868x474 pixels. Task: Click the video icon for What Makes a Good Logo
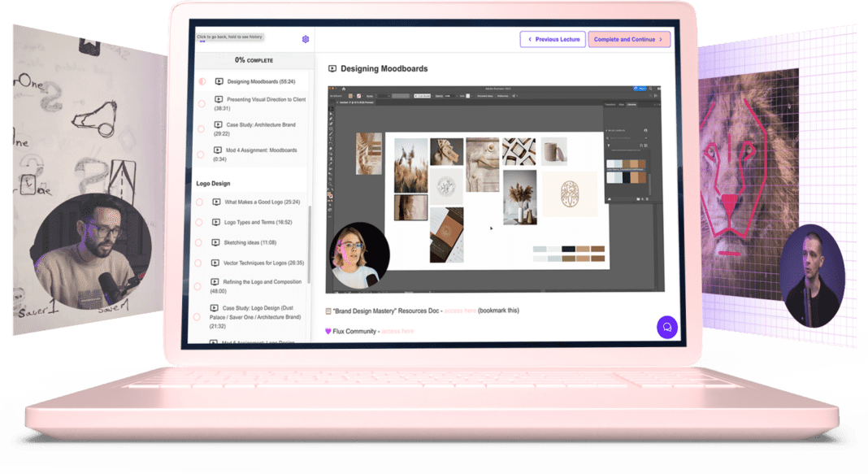(x=216, y=202)
